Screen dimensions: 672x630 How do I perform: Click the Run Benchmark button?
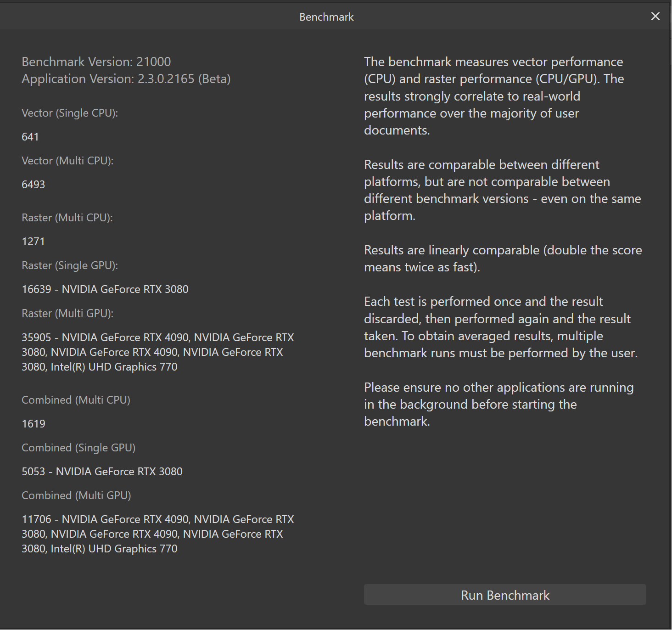(505, 595)
